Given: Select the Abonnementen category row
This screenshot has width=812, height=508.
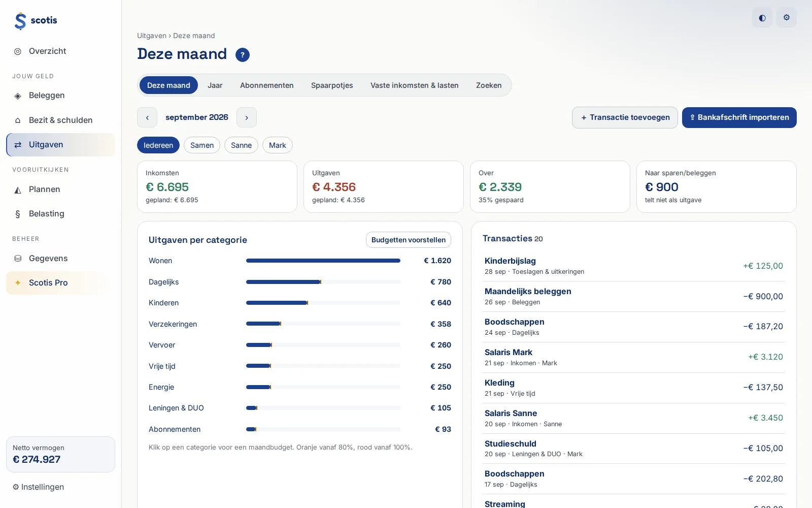Looking at the screenshot, I should point(300,429).
